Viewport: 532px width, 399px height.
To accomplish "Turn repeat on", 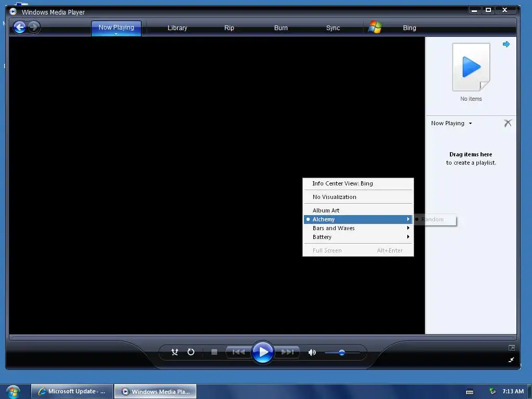I will [x=191, y=352].
